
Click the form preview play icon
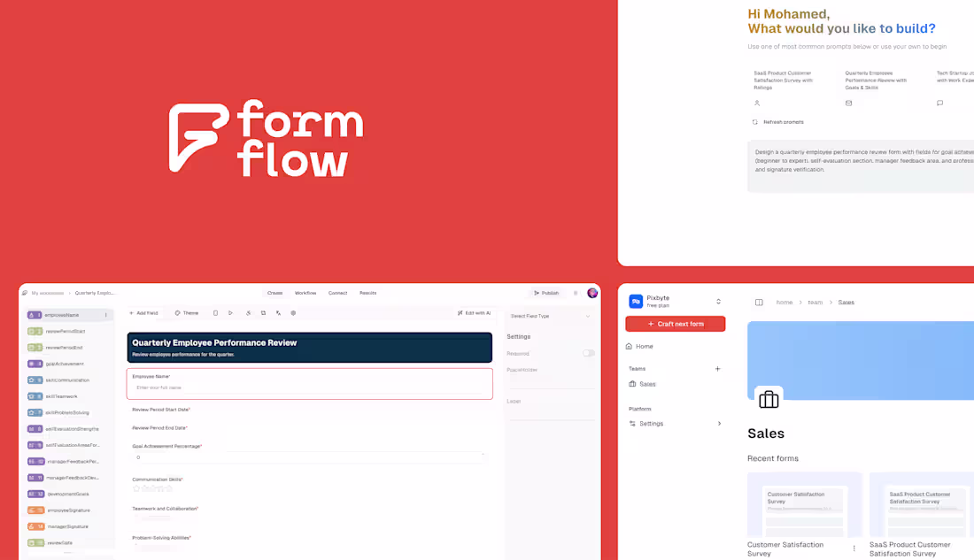(x=230, y=312)
